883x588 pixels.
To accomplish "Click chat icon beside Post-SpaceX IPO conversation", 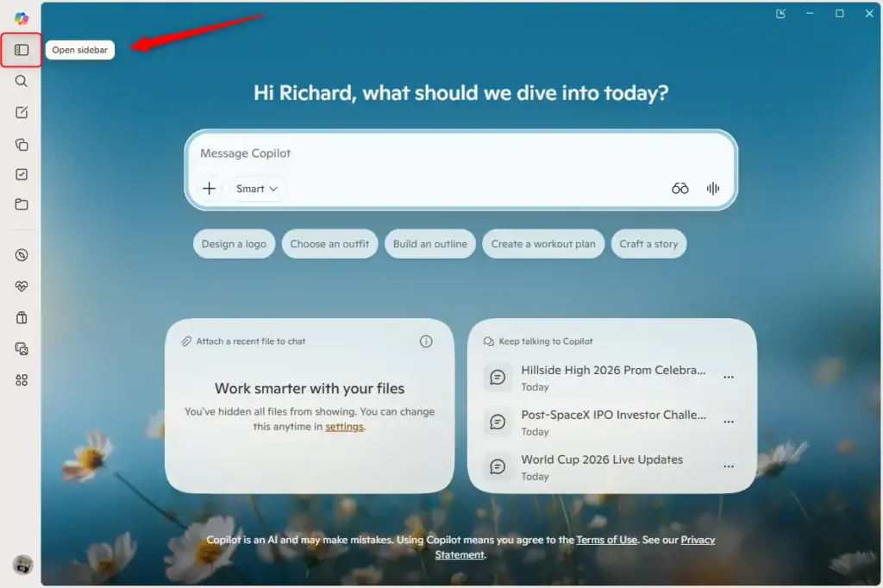I will point(498,422).
